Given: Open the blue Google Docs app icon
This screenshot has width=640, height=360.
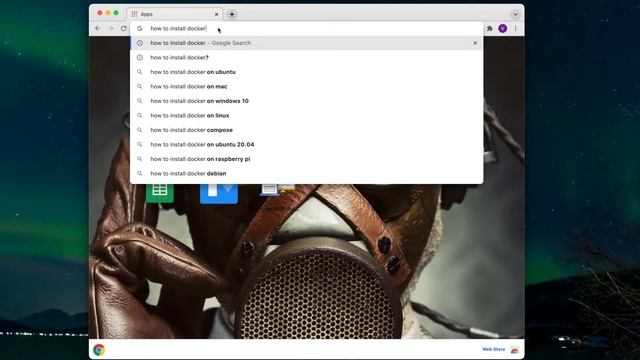Looking at the screenshot, I should coord(219,193).
